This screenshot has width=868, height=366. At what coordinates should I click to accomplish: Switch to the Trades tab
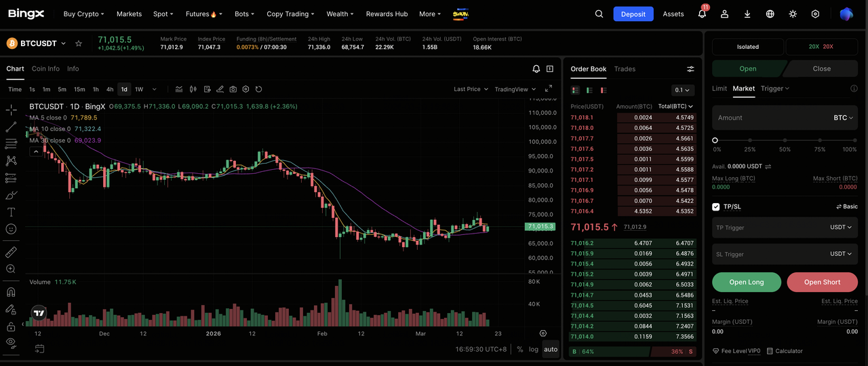pyautogui.click(x=625, y=69)
